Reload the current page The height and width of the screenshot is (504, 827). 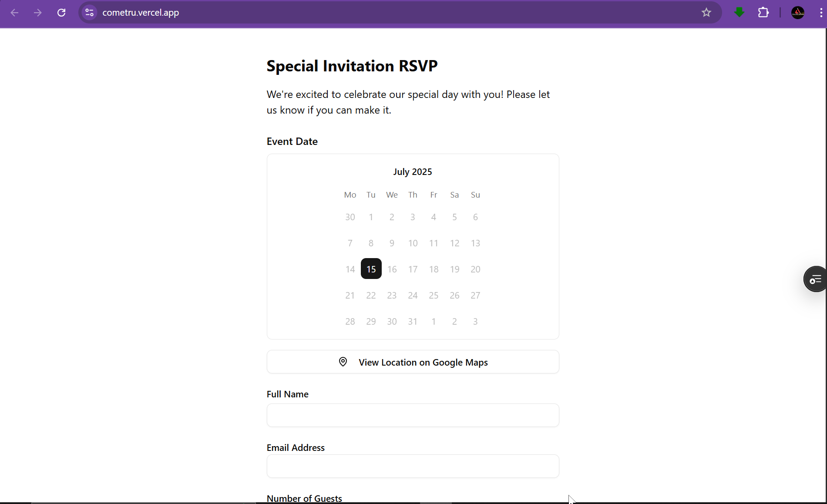coord(61,13)
